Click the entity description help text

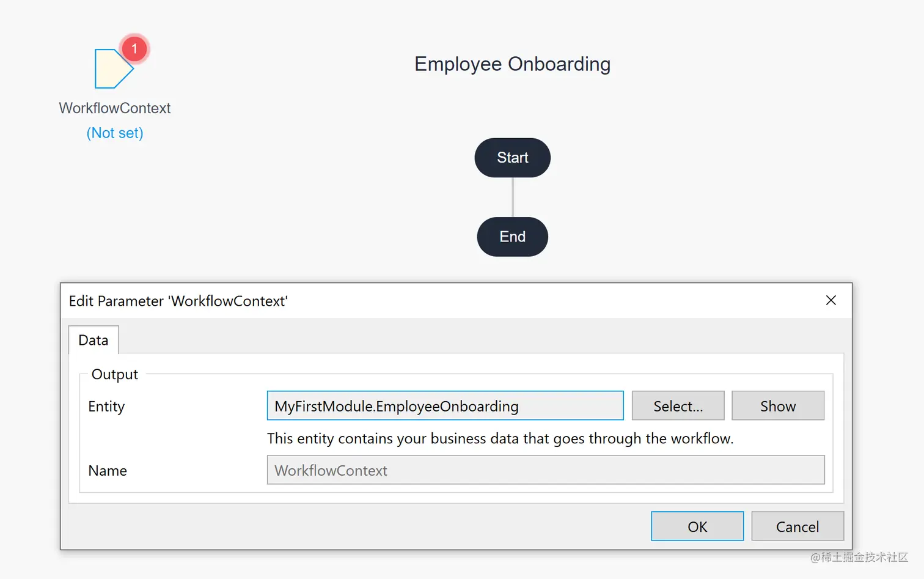pyautogui.click(x=500, y=438)
